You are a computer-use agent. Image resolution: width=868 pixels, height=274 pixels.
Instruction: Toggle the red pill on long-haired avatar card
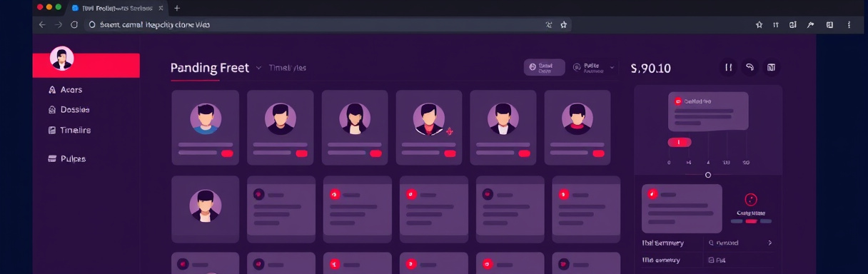375,153
